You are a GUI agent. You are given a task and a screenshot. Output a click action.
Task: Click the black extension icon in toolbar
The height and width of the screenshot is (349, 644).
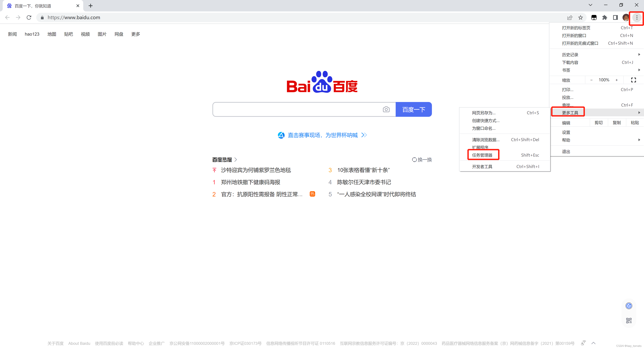point(594,17)
